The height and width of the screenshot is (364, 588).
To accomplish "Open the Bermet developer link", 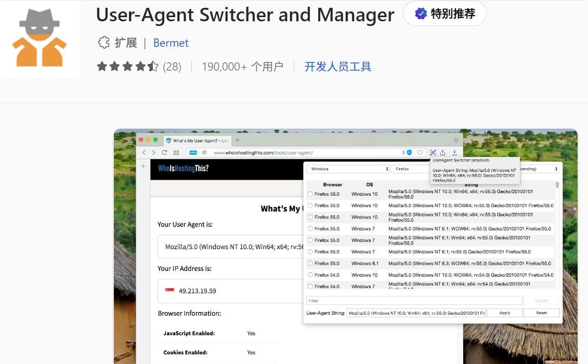I will coord(171,43).
